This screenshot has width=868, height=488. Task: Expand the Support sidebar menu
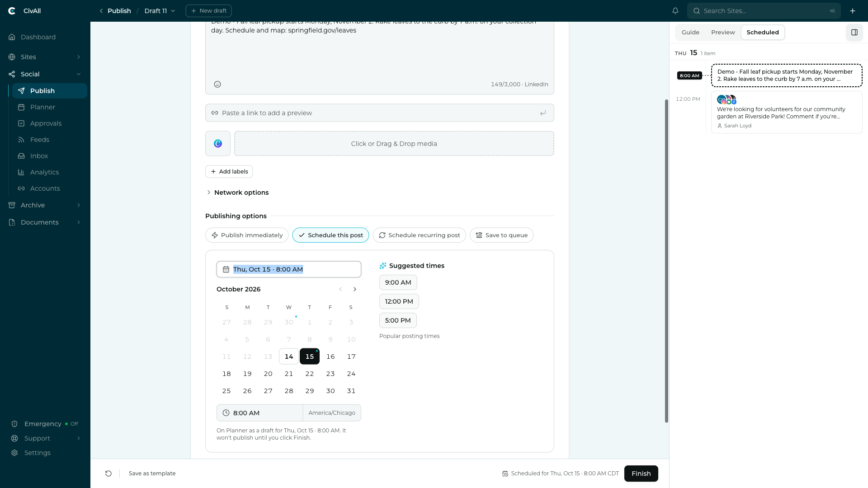tap(79, 438)
